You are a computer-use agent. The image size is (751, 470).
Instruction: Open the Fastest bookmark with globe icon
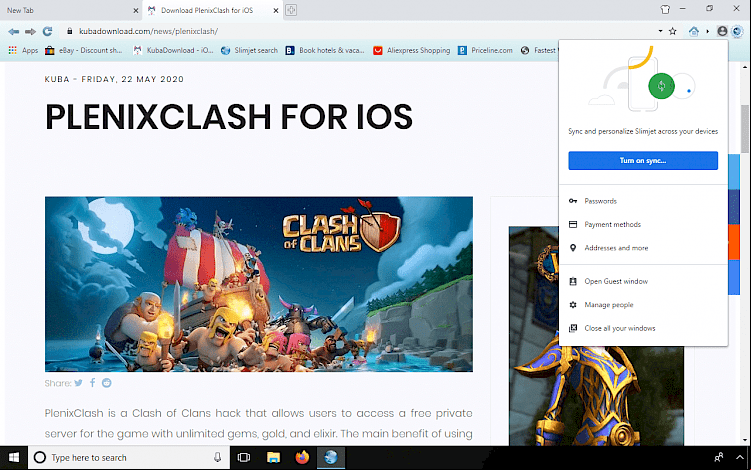(538, 50)
